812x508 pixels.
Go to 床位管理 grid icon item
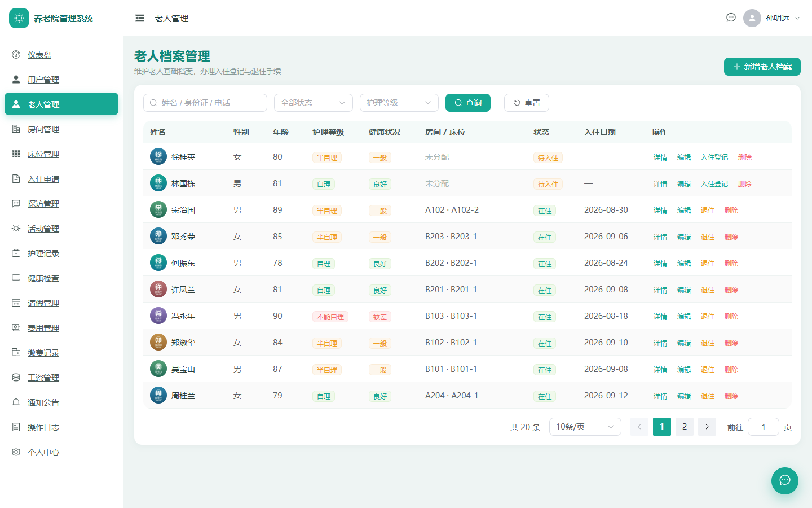(x=16, y=154)
